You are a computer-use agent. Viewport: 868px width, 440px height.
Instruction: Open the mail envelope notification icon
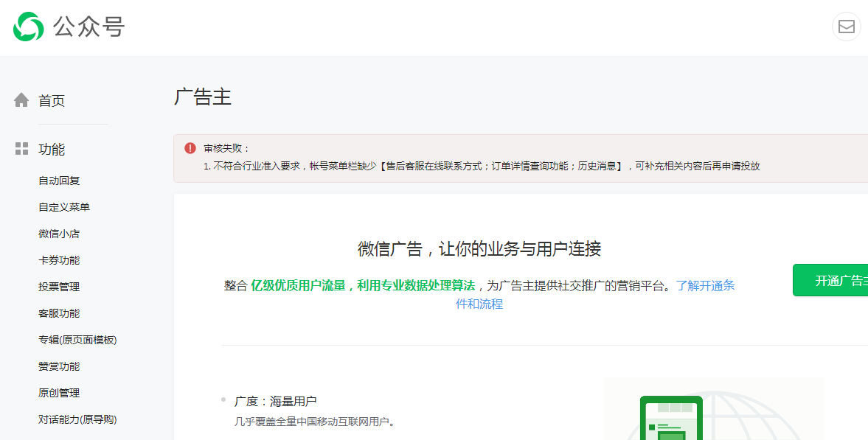coord(846,26)
